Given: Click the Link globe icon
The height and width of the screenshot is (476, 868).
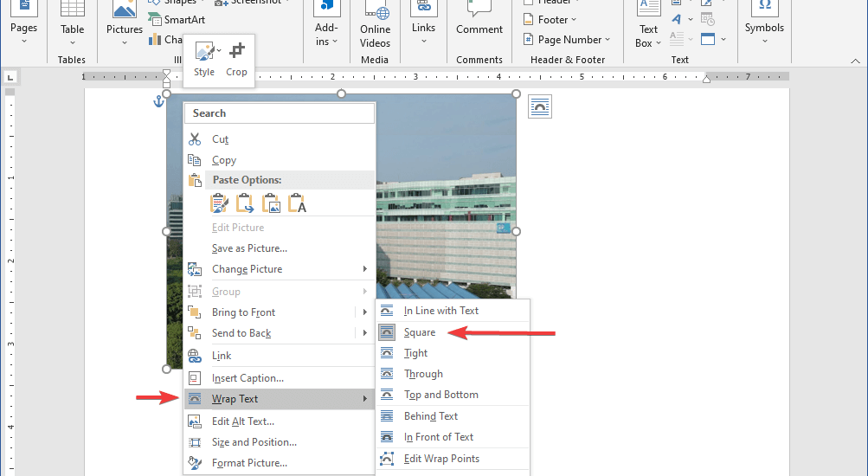Looking at the screenshot, I should coord(195,356).
